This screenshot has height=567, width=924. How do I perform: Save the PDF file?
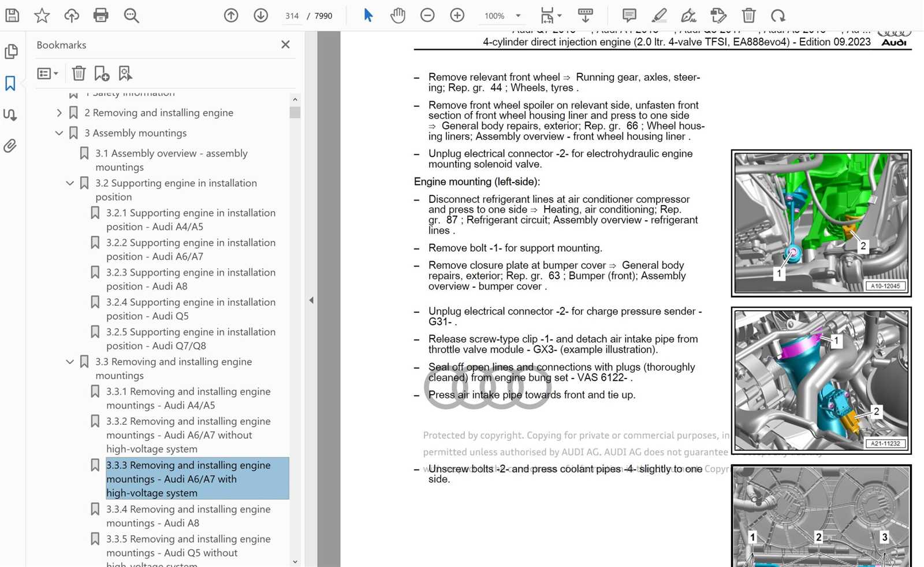pos(12,16)
